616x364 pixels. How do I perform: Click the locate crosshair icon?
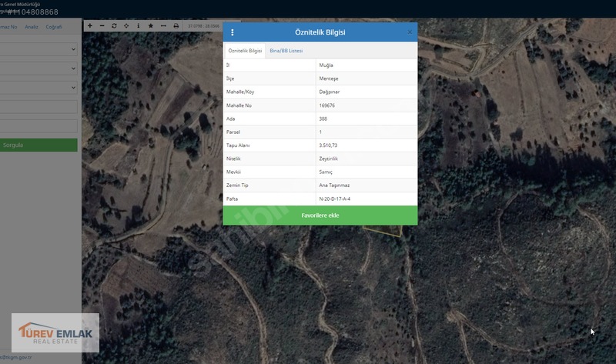pos(126,25)
